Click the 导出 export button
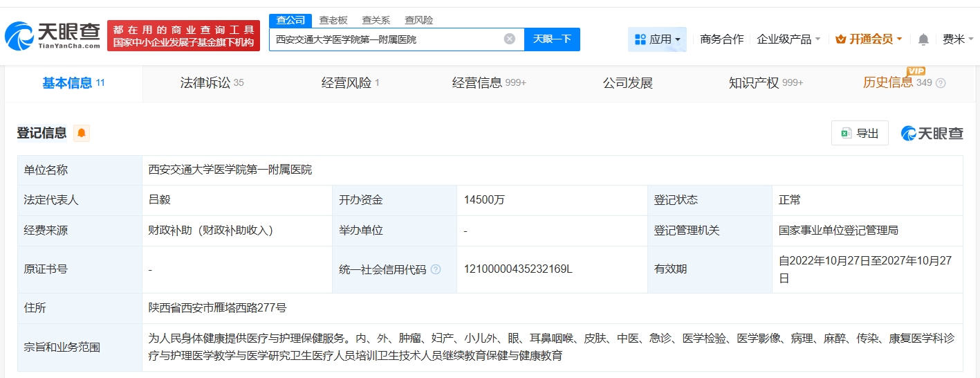The height and width of the screenshot is (378, 980). (860, 133)
